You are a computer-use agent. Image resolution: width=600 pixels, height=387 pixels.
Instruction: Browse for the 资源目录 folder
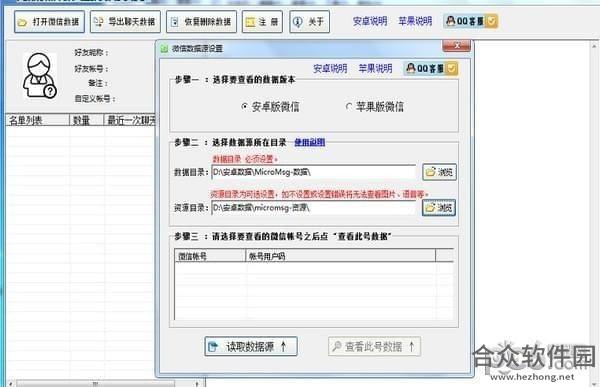[439, 208]
